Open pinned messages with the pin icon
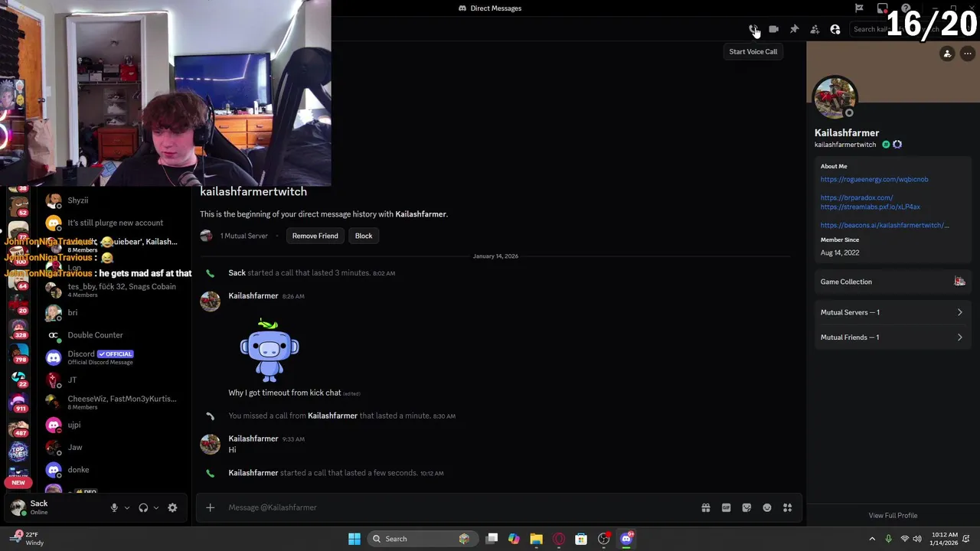 tap(794, 29)
